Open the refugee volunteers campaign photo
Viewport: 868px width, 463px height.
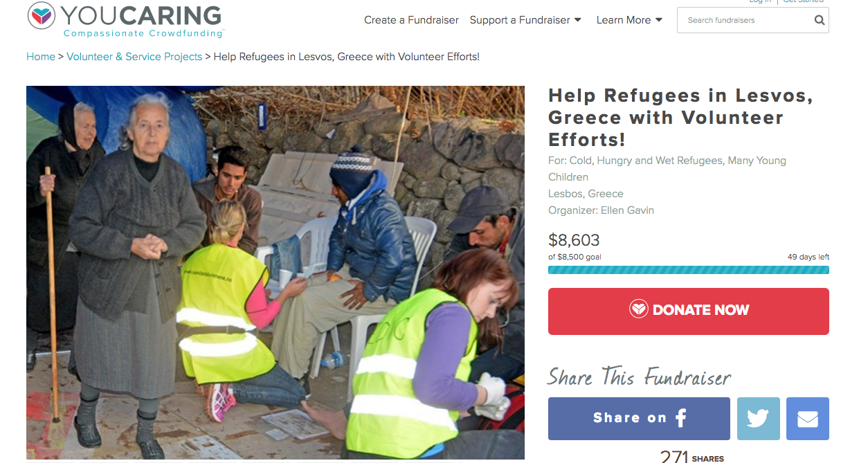275,273
